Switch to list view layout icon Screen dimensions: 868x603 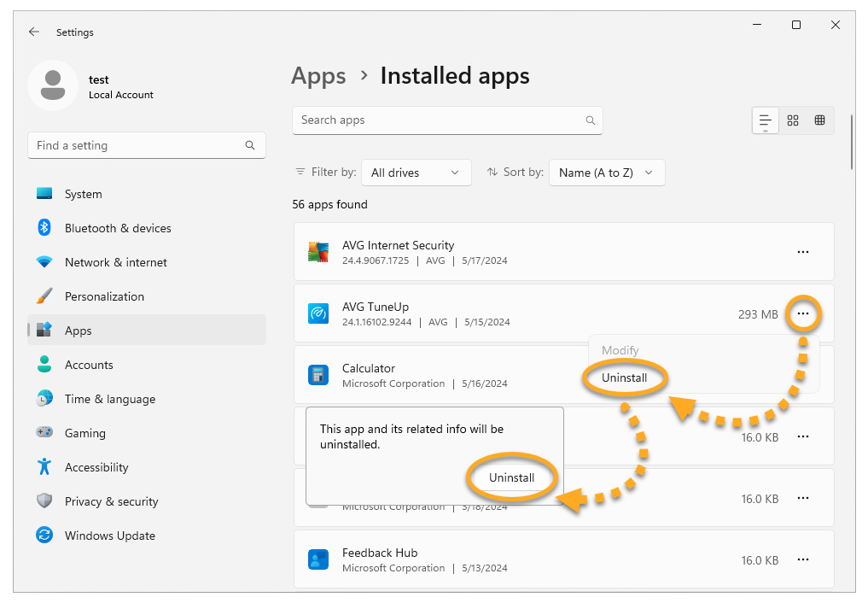[766, 120]
